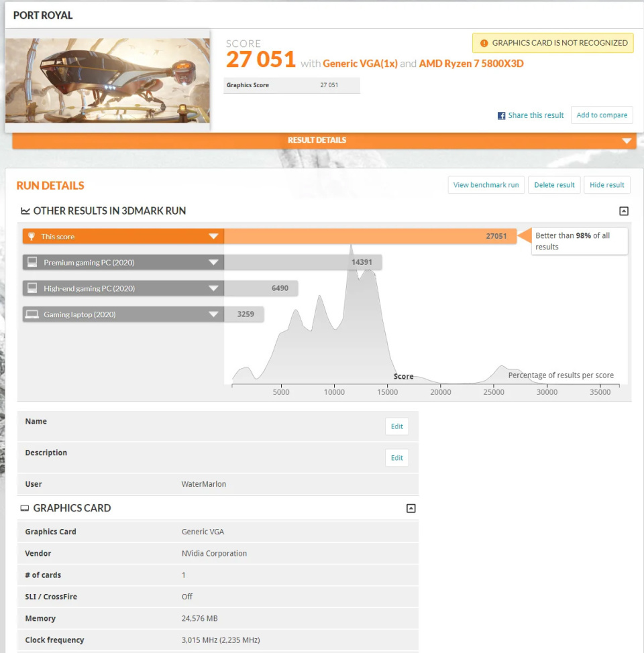
Task: Open the This score comparison dropdown
Action: pos(214,236)
